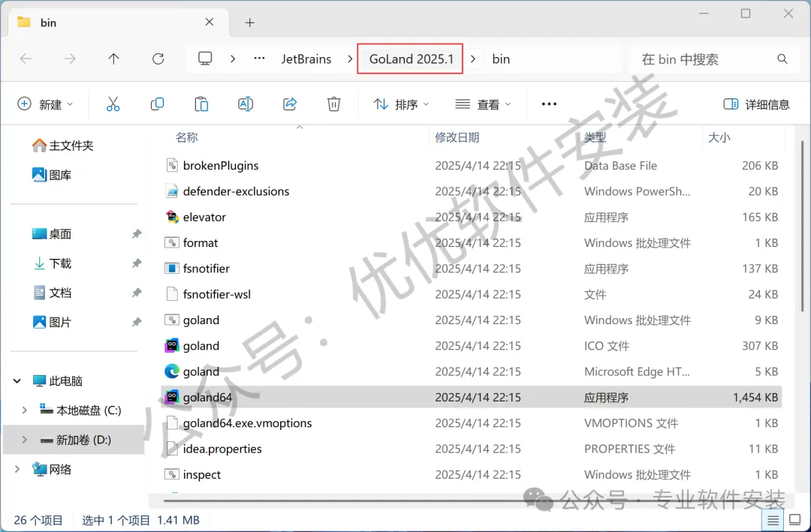The width and height of the screenshot is (811, 532).
Task: Sort by 名称 Name column header
Action: tap(186, 137)
